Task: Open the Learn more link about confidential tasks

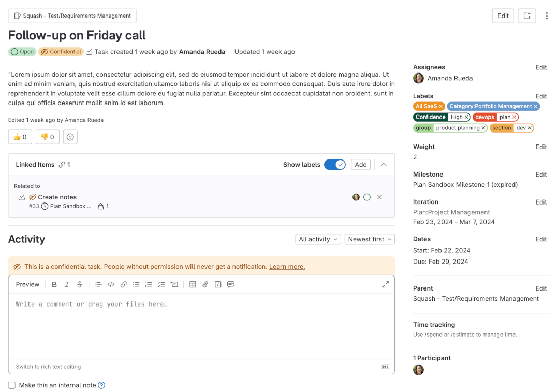Action: pyautogui.click(x=287, y=266)
